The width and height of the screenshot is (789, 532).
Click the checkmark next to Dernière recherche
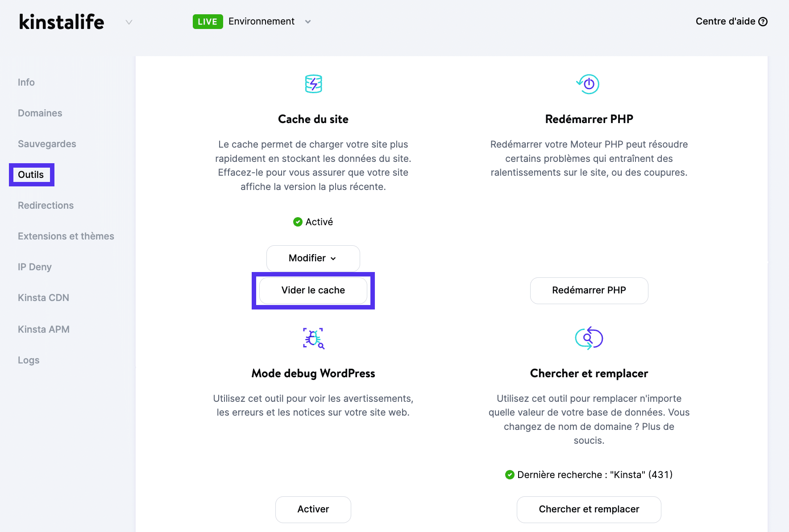(x=509, y=474)
